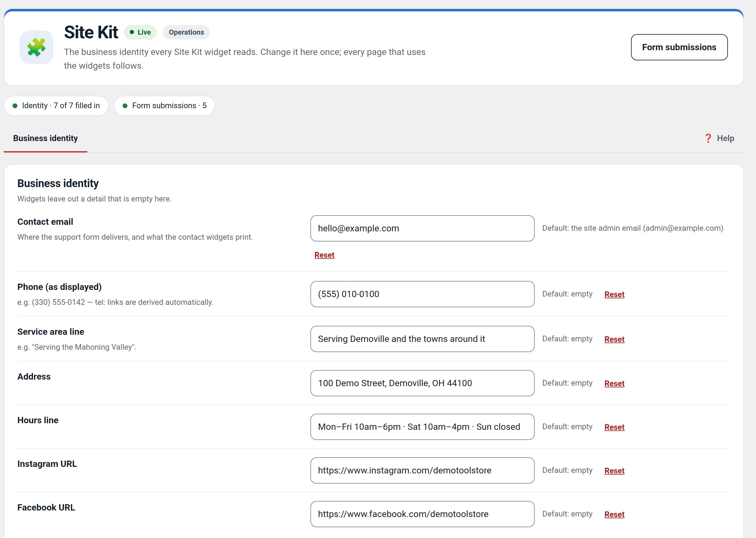756x538 pixels.
Task: Click the default site admin email hint
Action: (633, 228)
